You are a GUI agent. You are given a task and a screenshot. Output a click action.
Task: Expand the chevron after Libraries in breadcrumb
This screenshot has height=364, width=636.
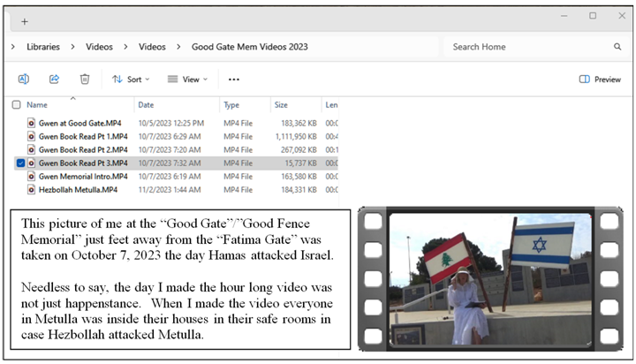coord(74,47)
